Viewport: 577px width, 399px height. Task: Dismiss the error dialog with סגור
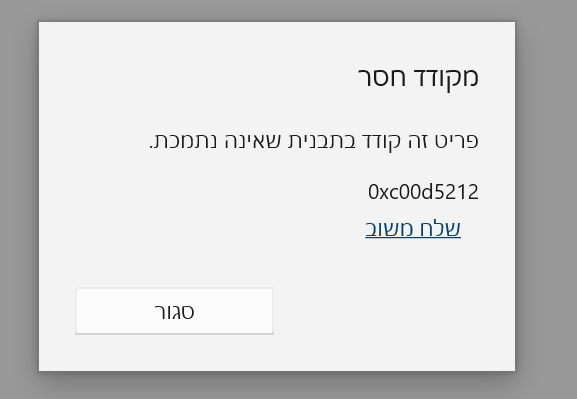click(174, 311)
